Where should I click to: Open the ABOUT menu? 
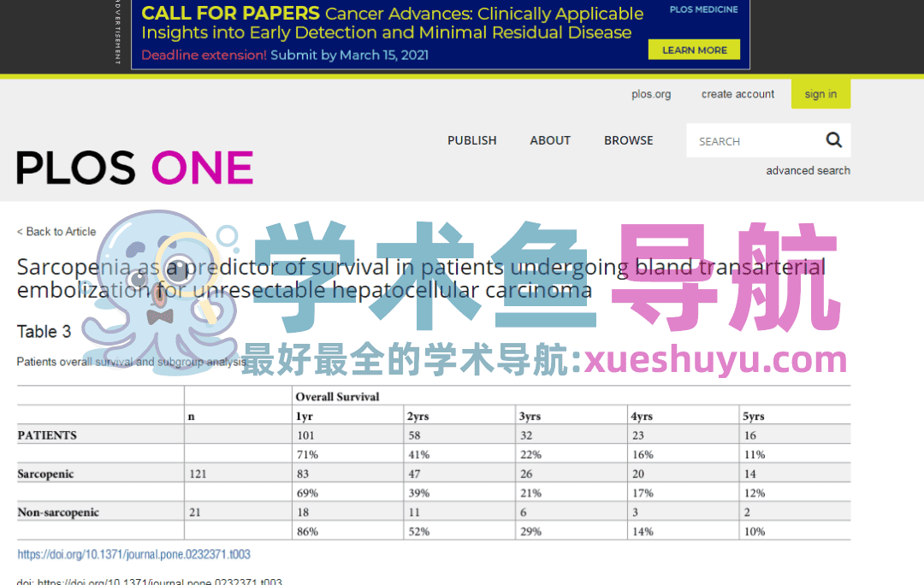[550, 140]
